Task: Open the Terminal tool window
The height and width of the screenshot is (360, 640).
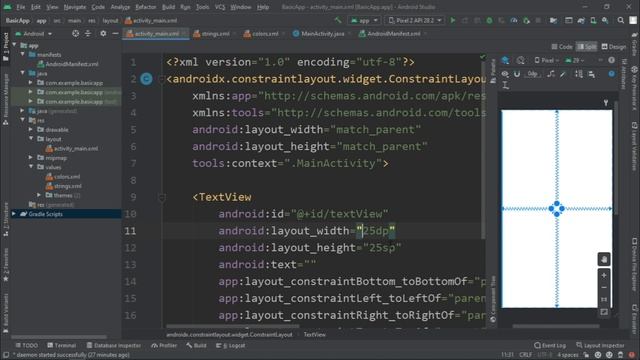Action: 61,345
